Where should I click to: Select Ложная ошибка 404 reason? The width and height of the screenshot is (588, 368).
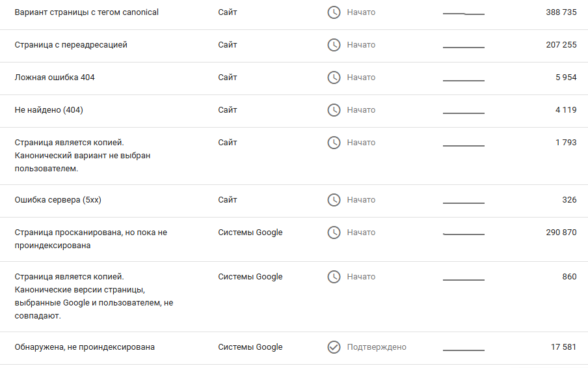[55, 78]
